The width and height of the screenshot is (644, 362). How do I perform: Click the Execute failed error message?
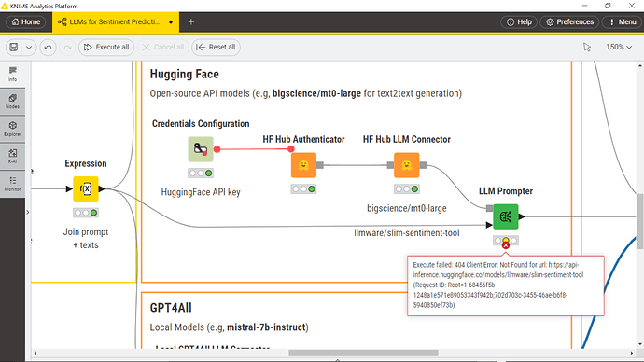pyautogui.click(x=506, y=285)
